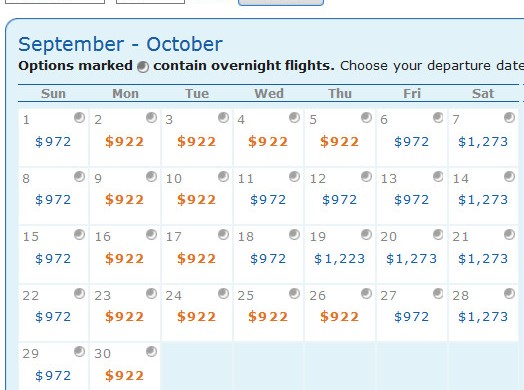The width and height of the screenshot is (524, 390).
Task: Click the overnight flight icon on day 14
Action: pos(509,176)
